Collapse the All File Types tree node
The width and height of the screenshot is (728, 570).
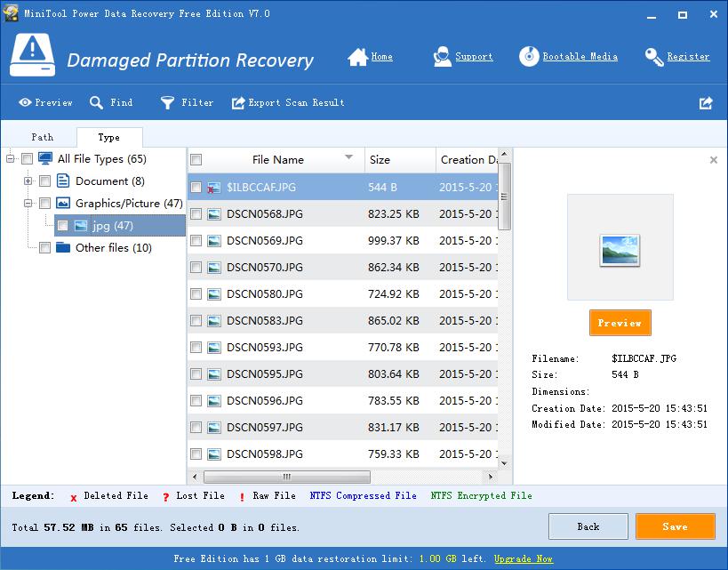(10, 159)
